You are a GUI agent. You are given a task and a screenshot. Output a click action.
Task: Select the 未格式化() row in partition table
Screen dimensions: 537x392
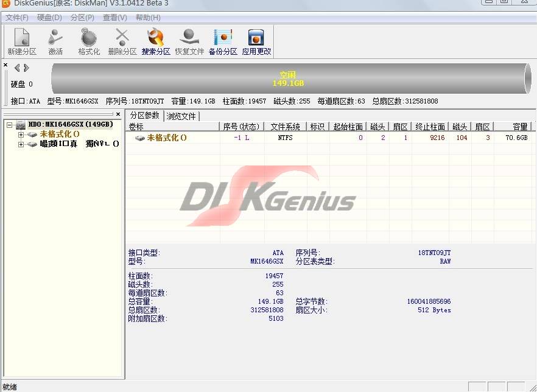[329, 138]
